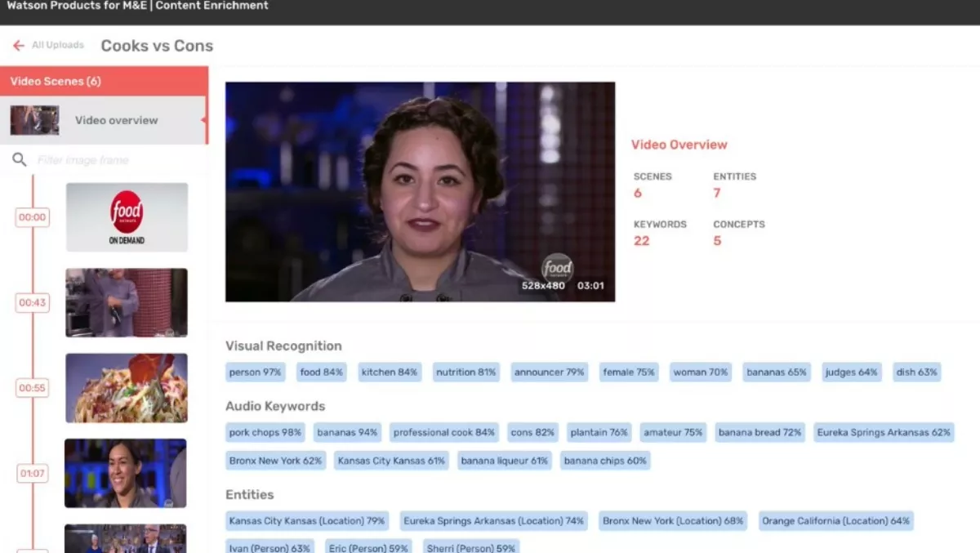Select the dish 63% tag
Screen dimensions: 980x553
(x=917, y=372)
